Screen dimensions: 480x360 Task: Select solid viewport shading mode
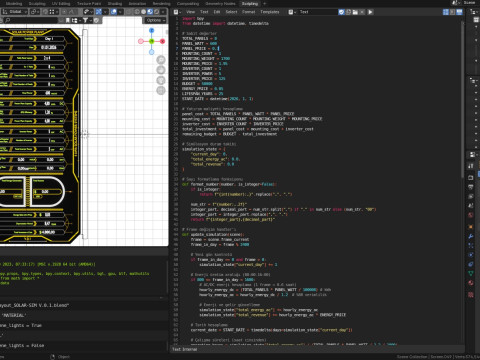143,12
